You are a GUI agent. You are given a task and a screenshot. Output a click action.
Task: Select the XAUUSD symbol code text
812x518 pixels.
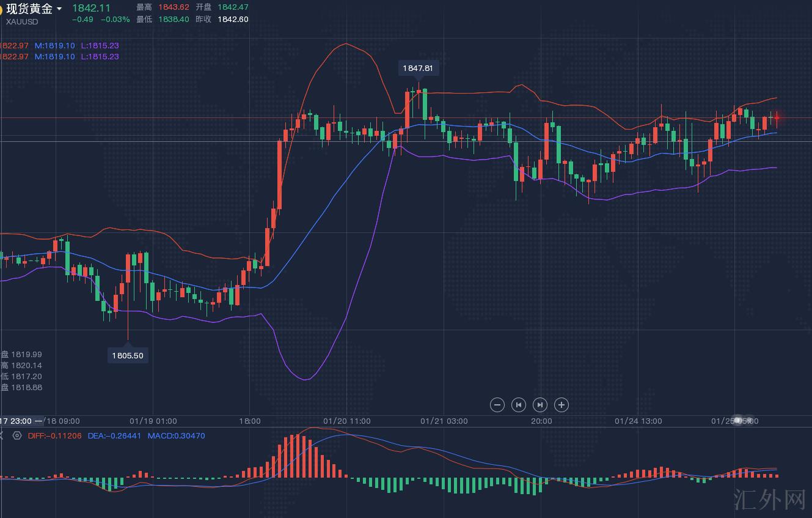tap(22, 21)
